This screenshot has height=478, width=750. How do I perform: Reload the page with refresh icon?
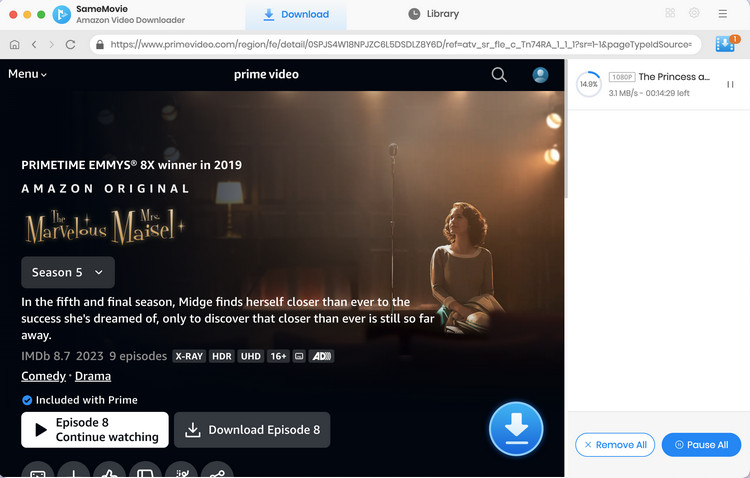point(70,44)
